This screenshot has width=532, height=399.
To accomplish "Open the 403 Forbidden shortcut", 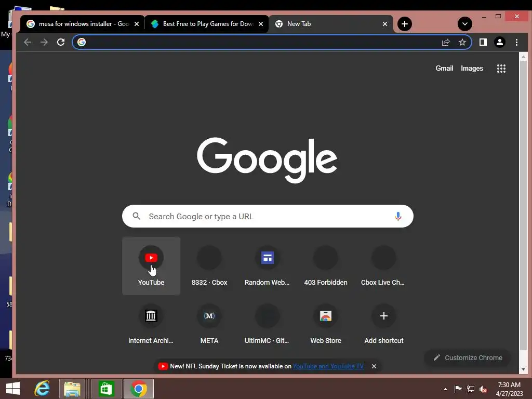I will (x=326, y=265).
